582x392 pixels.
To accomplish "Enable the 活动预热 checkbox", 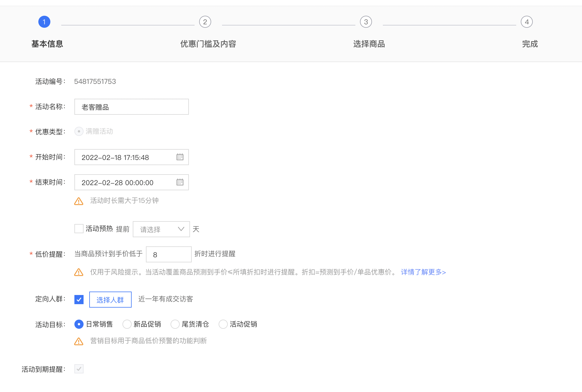I will pyautogui.click(x=79, y=229).
